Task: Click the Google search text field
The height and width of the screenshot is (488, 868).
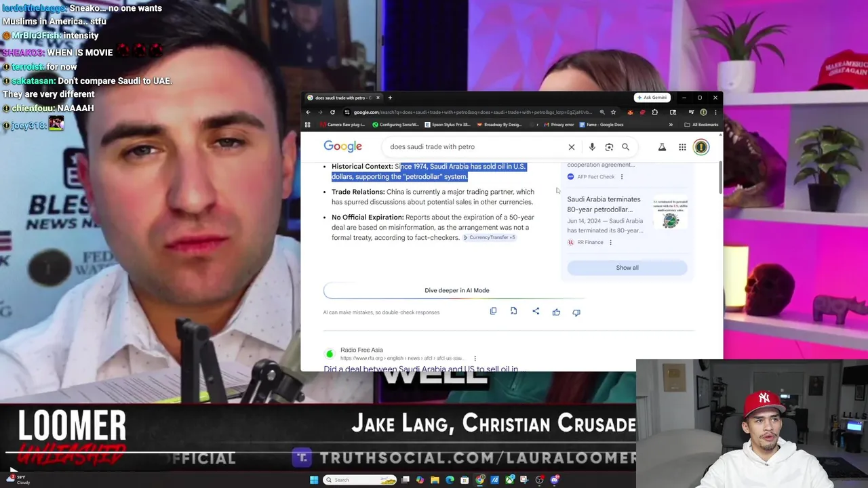Action: 475,146
